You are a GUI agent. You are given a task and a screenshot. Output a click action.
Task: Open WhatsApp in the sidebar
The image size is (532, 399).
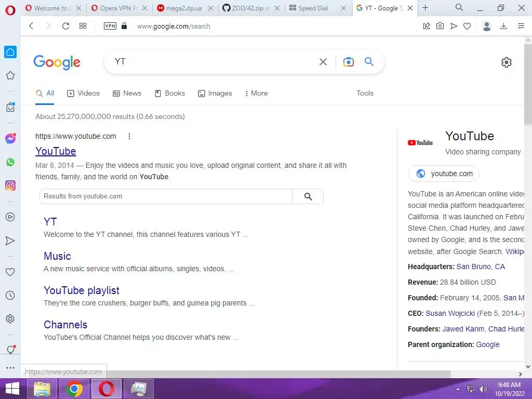click(x=10, y=162)
